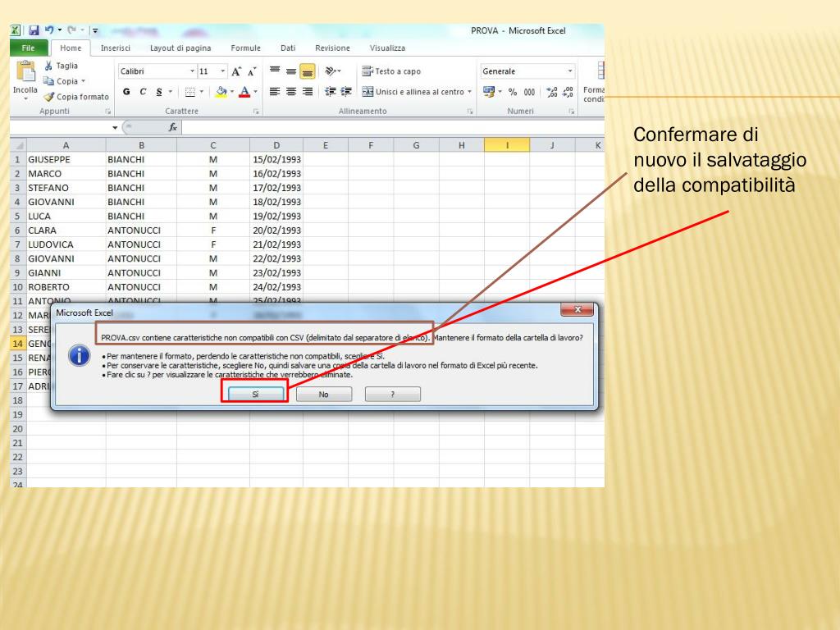Increase the decimal places
840x630 pixels.
(552, 92)
